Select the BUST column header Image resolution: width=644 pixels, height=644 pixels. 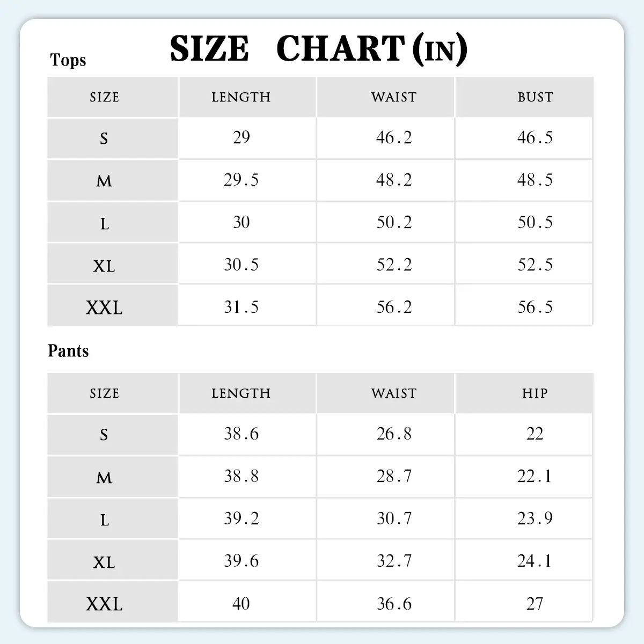535,97
